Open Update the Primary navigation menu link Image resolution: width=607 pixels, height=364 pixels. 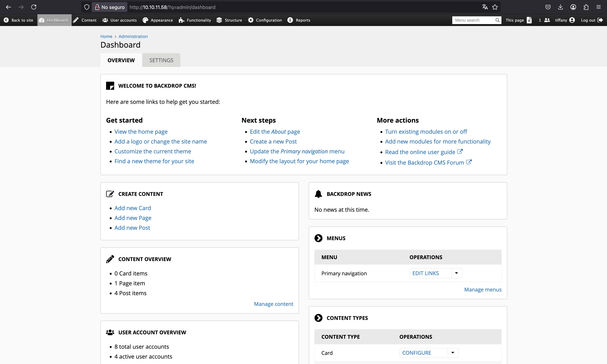tap(297, 151)
